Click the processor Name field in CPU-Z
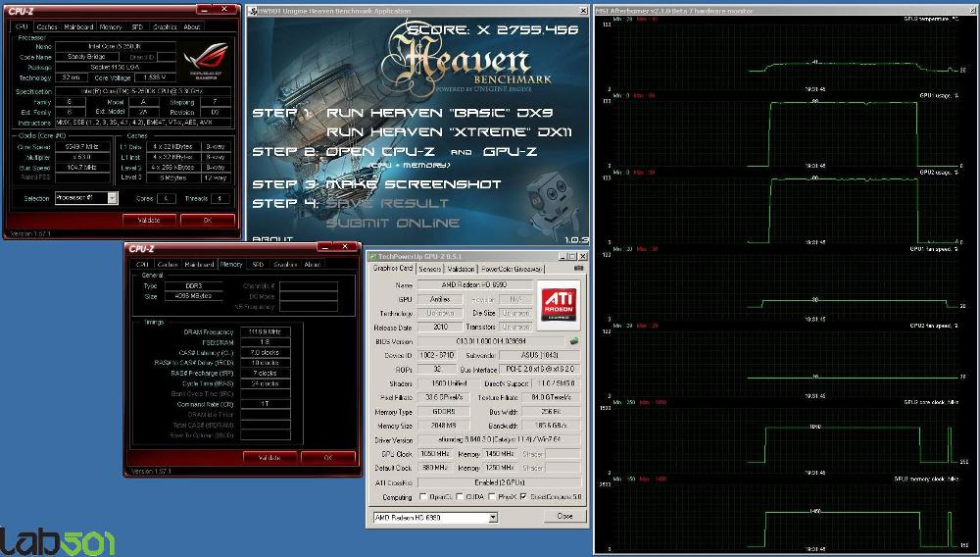 pos(114,46)
